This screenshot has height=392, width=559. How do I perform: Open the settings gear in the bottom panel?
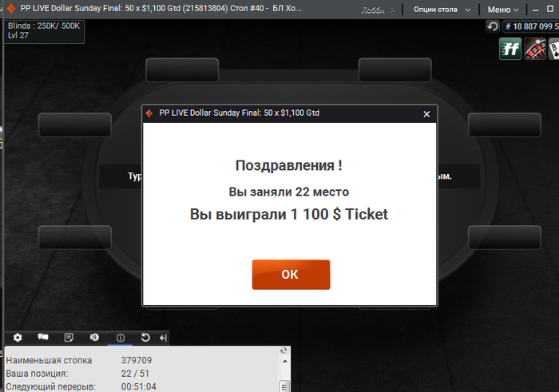[18, 338]
